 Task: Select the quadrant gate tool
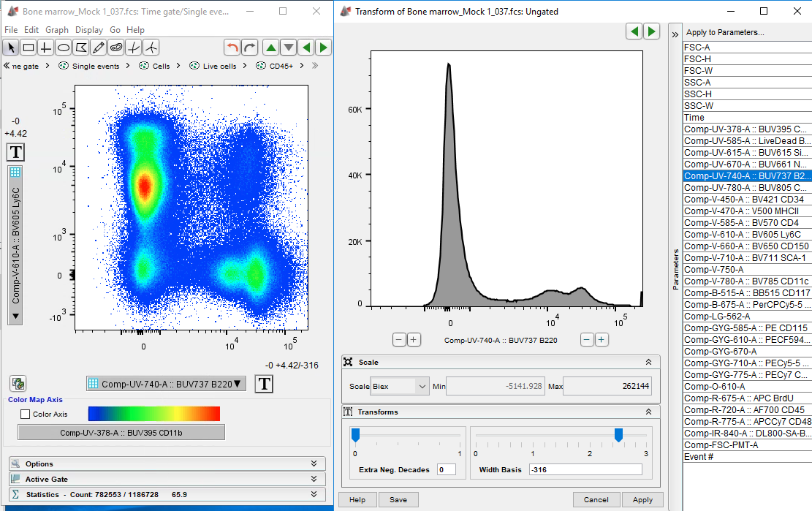[46, 48]
